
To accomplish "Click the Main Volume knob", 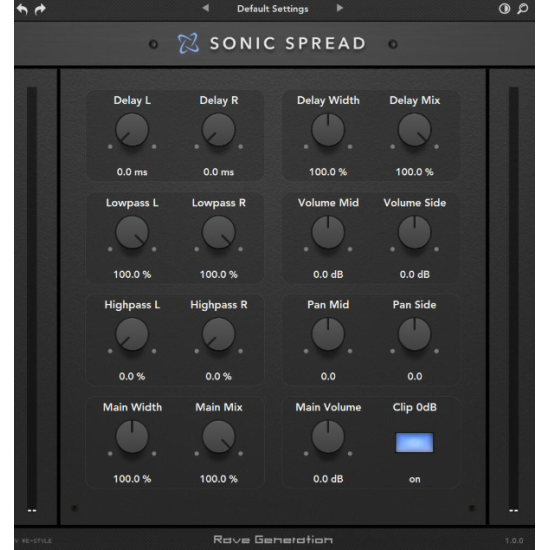I will tap(328, 437).
